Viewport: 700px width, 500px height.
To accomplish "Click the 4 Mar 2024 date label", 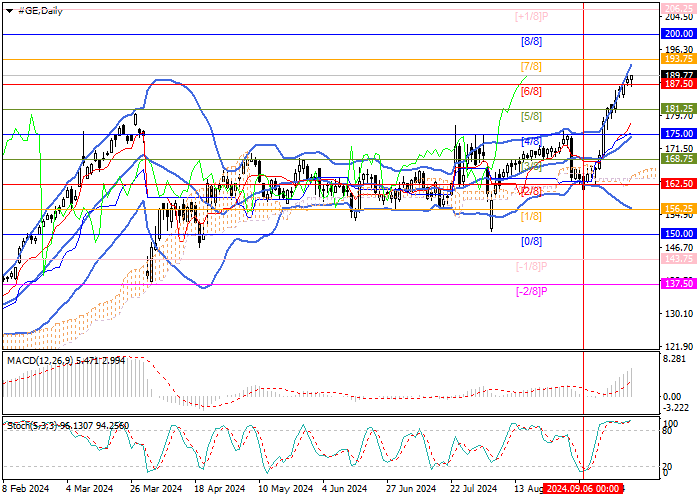I will pyautogui.click(x=90, y=489).
